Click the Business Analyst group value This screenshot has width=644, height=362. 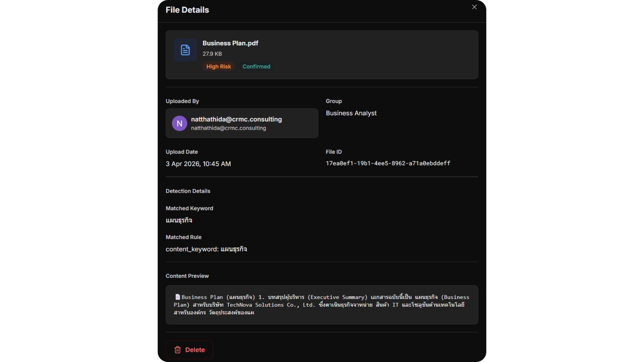(x=351, y=113)
